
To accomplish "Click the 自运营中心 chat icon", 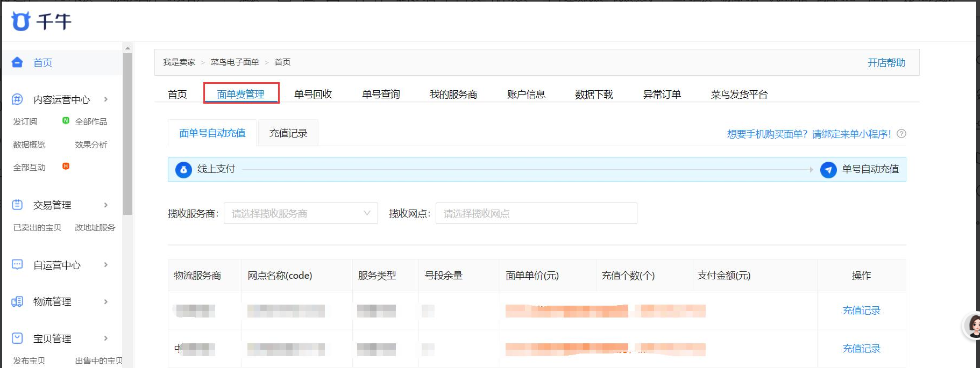I will pos(17,265).
